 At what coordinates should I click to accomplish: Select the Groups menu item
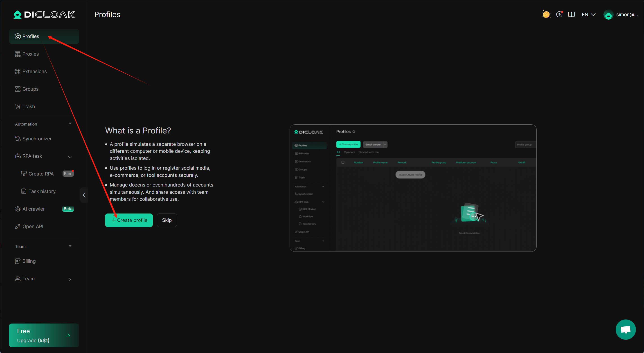pos(30,89)
